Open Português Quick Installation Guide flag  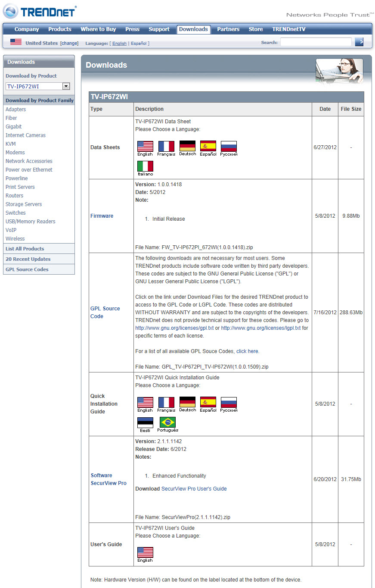pos(167,422)
